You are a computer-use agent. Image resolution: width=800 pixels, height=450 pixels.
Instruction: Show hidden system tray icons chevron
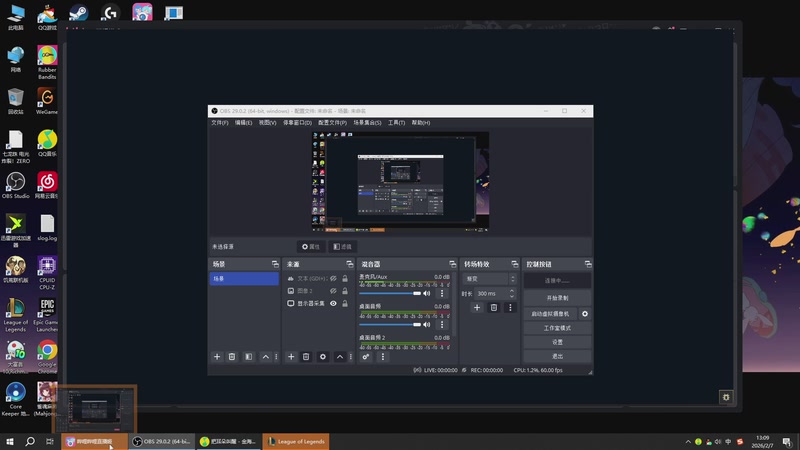click(688, 442)
